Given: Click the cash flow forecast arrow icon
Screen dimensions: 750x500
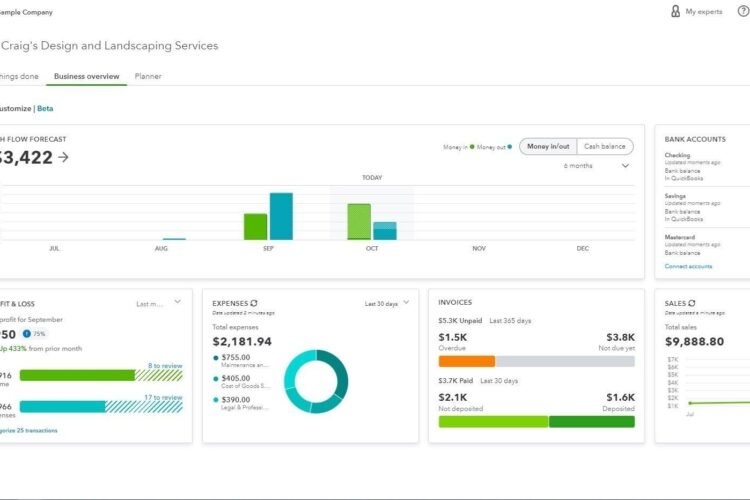Looking at the screenshot, I should point(63,157).
